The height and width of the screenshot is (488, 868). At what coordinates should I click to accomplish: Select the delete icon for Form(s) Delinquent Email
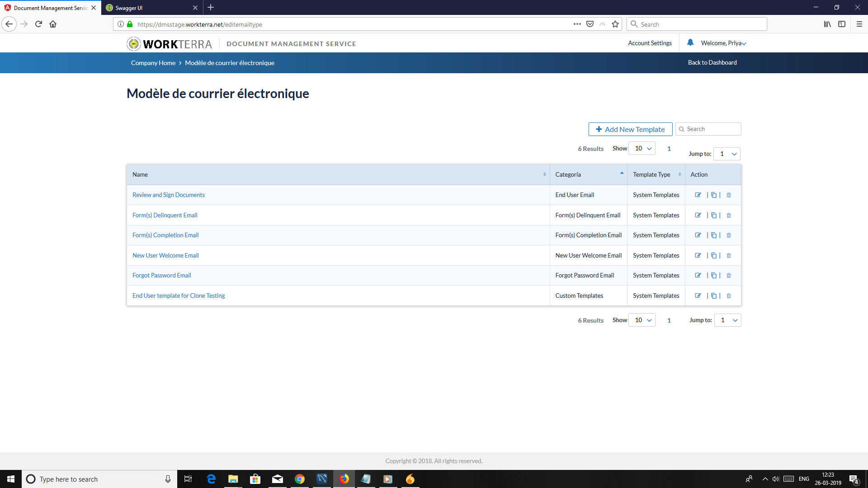click(x=728, y=215)
